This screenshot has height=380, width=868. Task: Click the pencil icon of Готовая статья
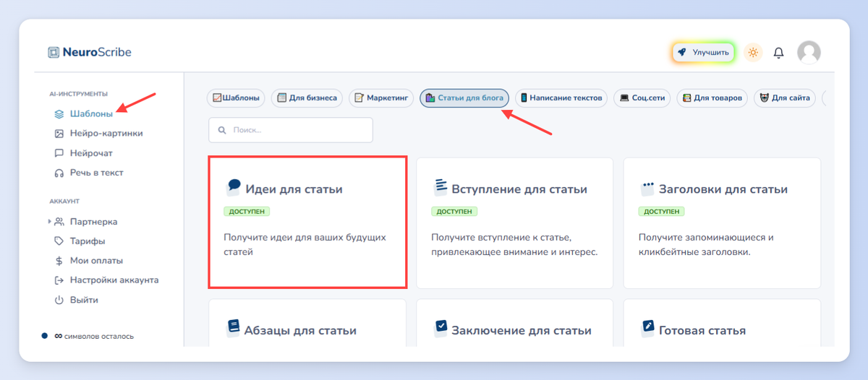coord(647,328)
